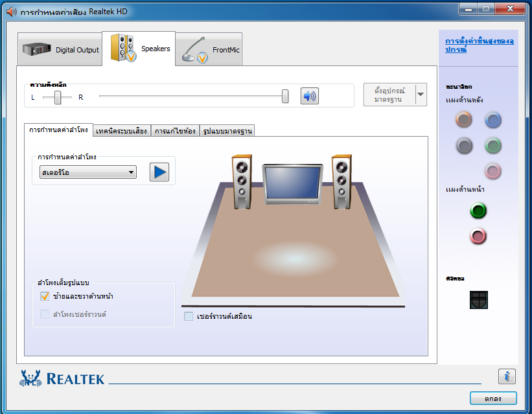Image resolution: width=532 pixels, height=414 pixels.
Task: Click the orange rear panel jack
Action: pos(463,120)
